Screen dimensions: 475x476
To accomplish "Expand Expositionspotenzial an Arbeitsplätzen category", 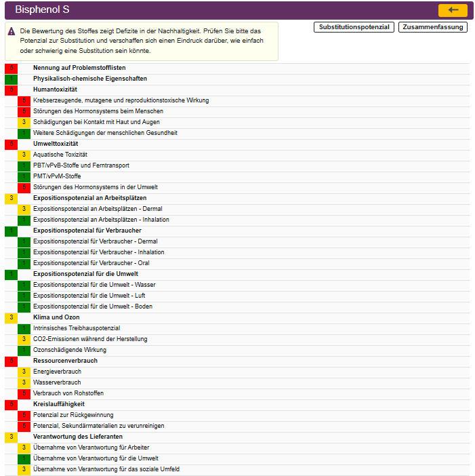I will (x=89, y=198).
